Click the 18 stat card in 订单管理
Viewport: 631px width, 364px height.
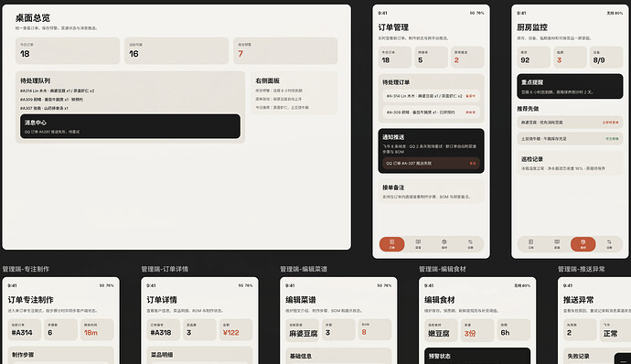[395, 58]
